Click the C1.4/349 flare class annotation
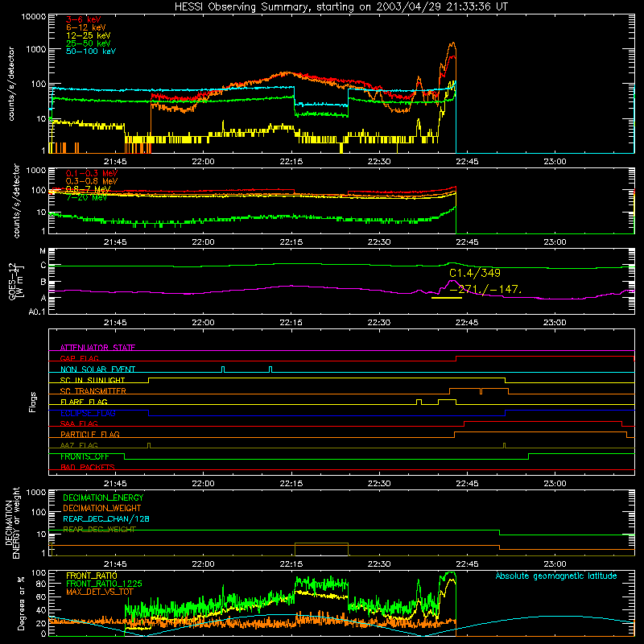The height and width of the screenshot is (644, 644). (x=475, y=273)
